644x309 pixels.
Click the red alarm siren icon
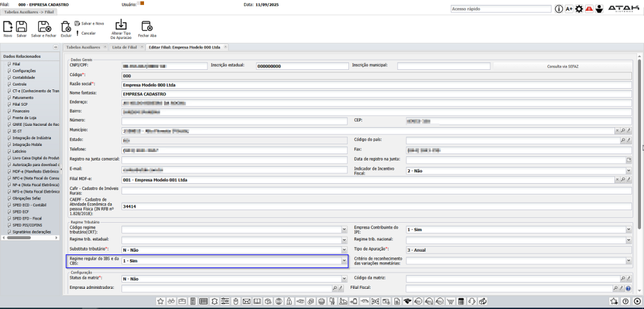tap(589, 9)
